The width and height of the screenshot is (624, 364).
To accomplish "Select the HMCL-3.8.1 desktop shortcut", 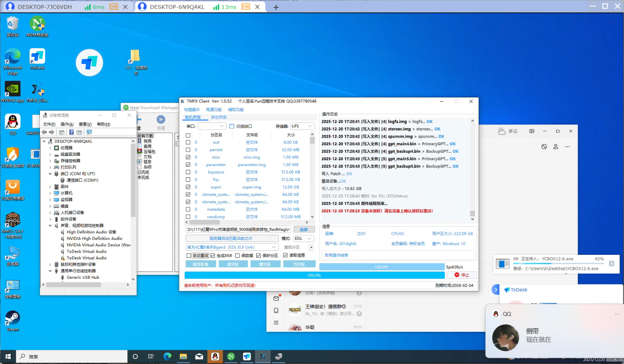I will click(x=13, y=222).
